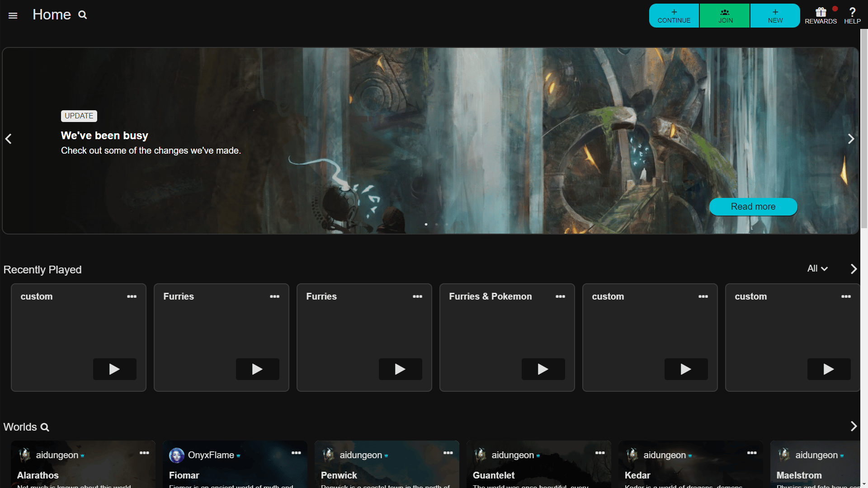Click the OnyxFlame username
This screenshot has width=868, height=488.
[x=211, y=455]
